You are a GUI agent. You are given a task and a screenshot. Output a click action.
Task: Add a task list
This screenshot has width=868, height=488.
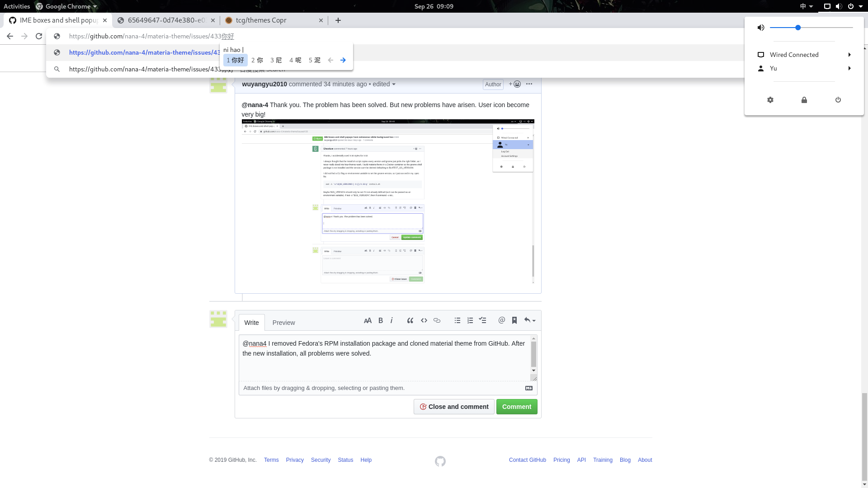(x=483, y=320)
